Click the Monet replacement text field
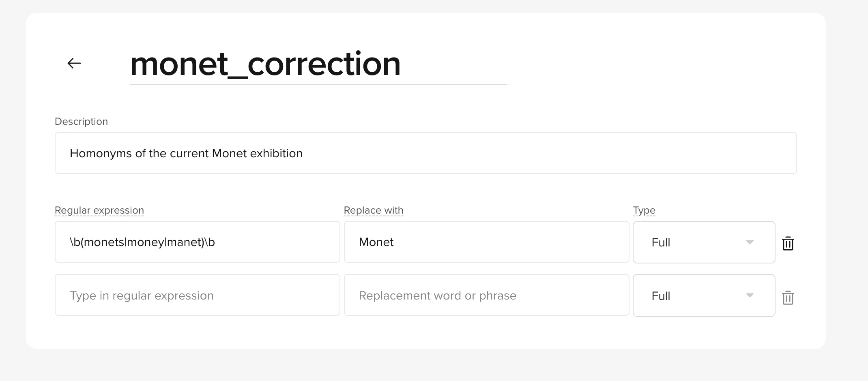 coord(486,242)
